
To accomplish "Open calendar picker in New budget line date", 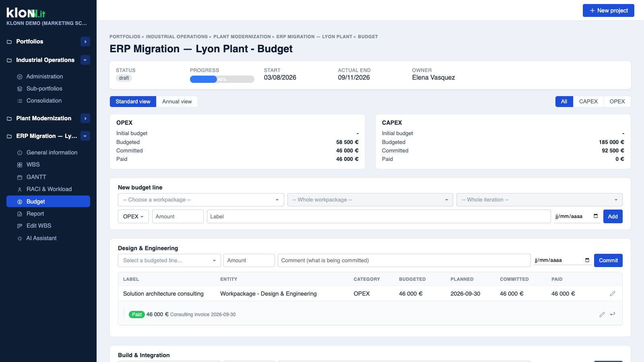I will 596,216.
